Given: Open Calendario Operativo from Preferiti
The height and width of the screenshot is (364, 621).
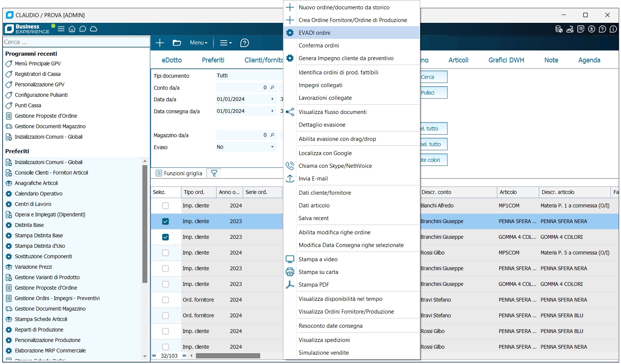Looking at the screenshot, I should tap(39, 194).
